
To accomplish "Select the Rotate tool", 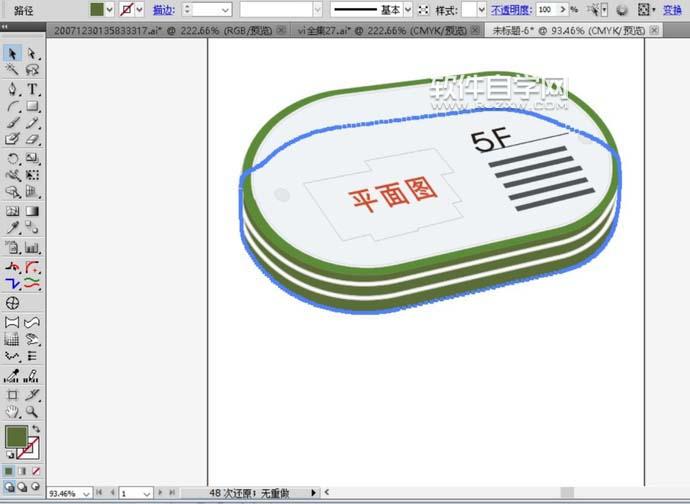I will point(13,158).
